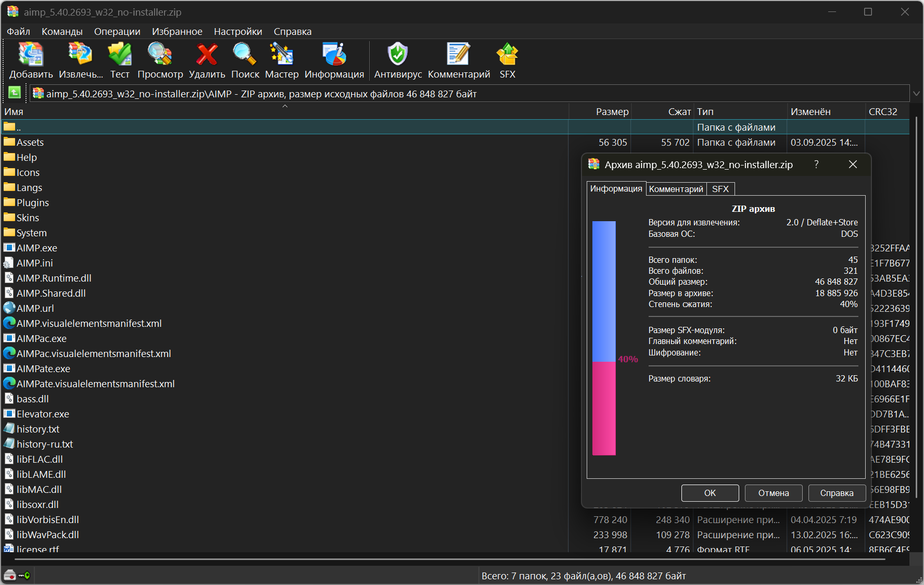Switch to the Комментарий dialog tab
The width and height of the screenshot is (924, 585).
676,189
